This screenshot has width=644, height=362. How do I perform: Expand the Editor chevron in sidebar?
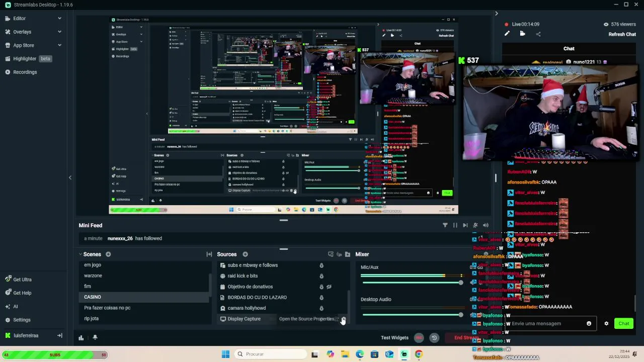point(59,18)
